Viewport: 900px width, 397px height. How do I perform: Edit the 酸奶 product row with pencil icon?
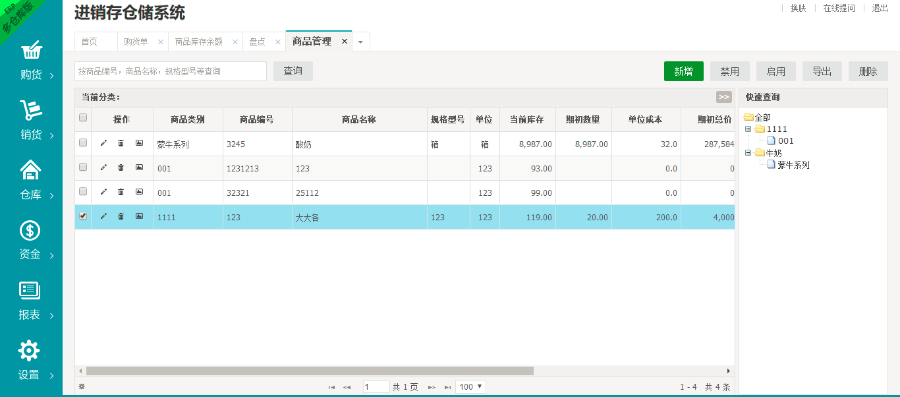click(103, 143)
